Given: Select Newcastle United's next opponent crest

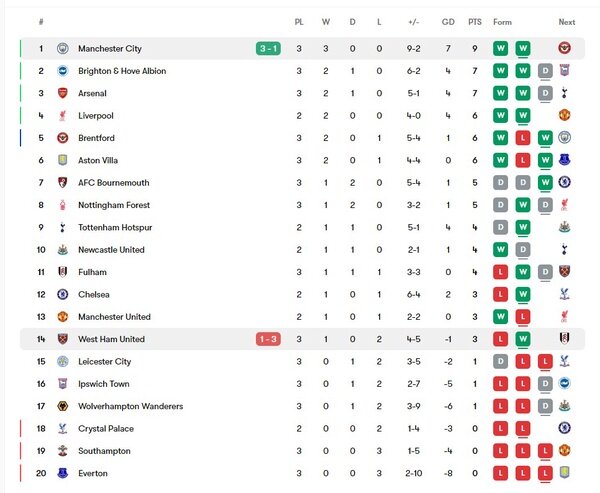Looking at the screenshot, I should 566,249.
